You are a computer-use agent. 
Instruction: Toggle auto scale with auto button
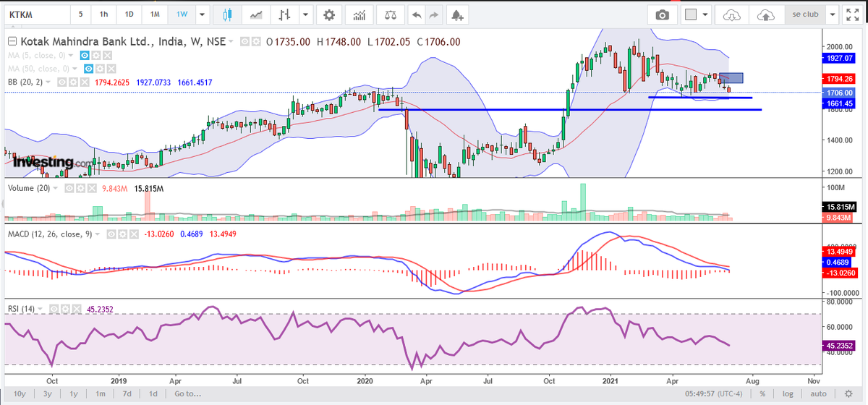(819, 393)
